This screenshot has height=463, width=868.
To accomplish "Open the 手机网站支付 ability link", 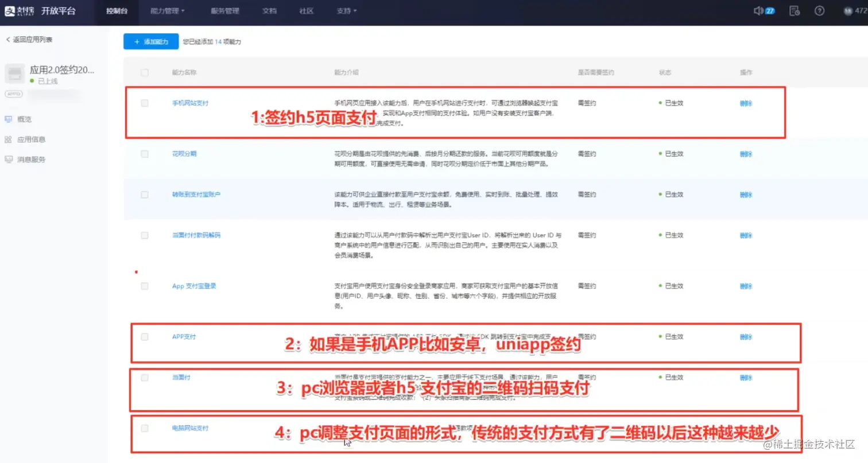I will (x=190, y=103).
